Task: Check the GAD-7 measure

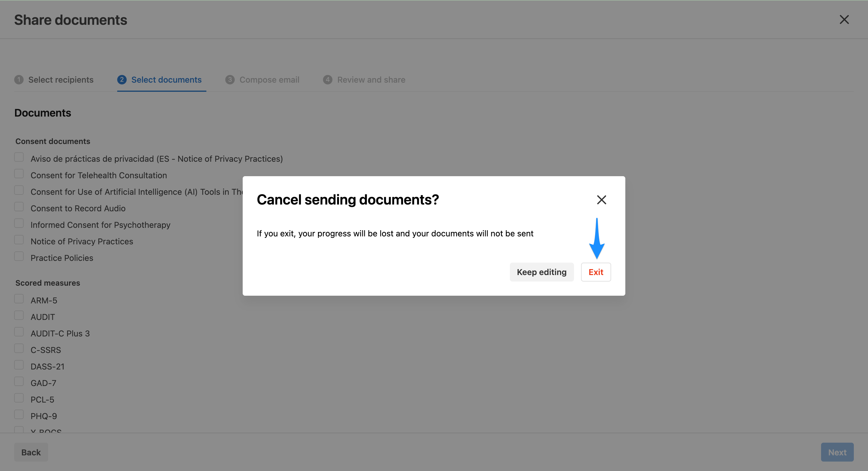Action: (x=19, y=381)
